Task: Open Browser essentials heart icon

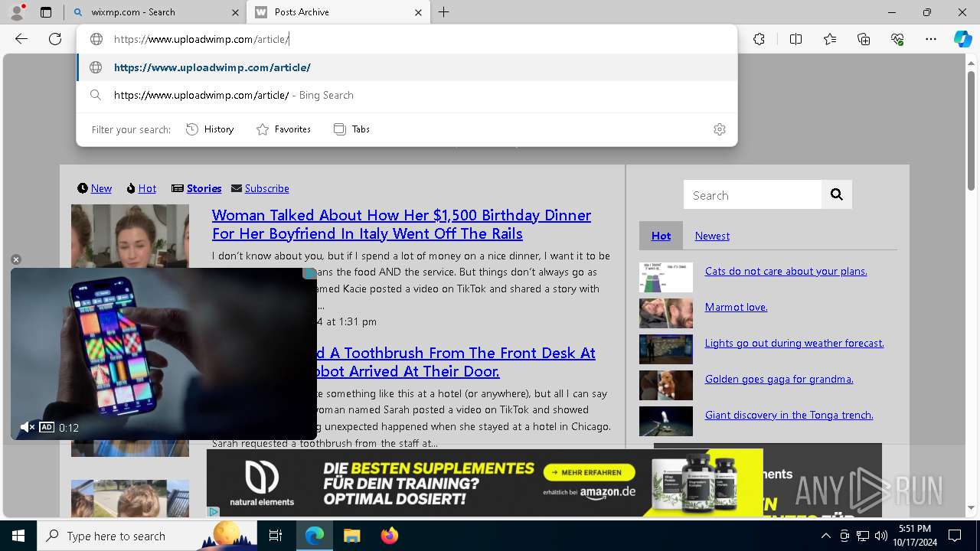Action: [897, 39]
